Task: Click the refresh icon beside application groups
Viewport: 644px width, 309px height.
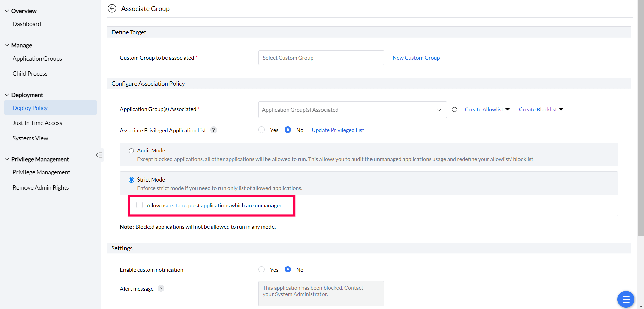Action: 454,109
